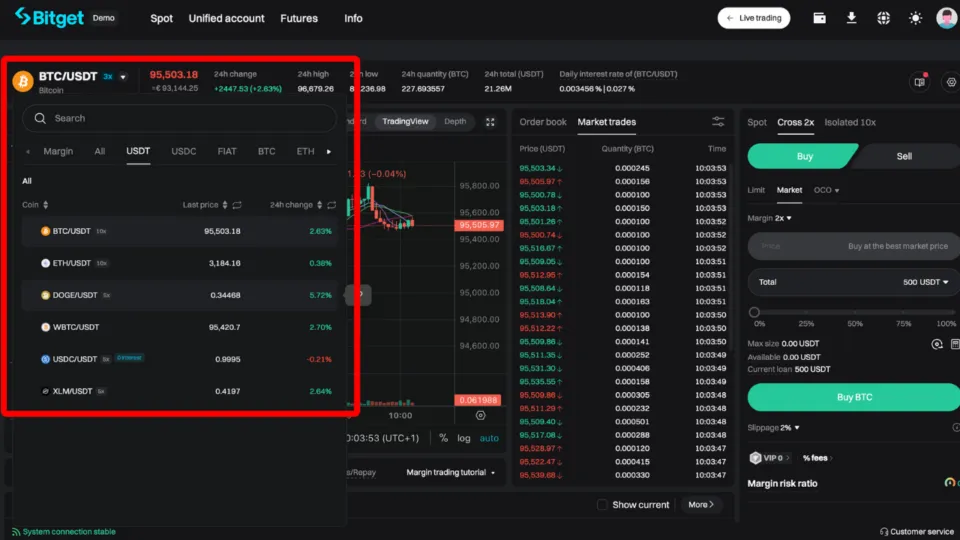
Task: Toggle light theme with the sun icon
Action: pyautogui.click(x=915, y=18)
